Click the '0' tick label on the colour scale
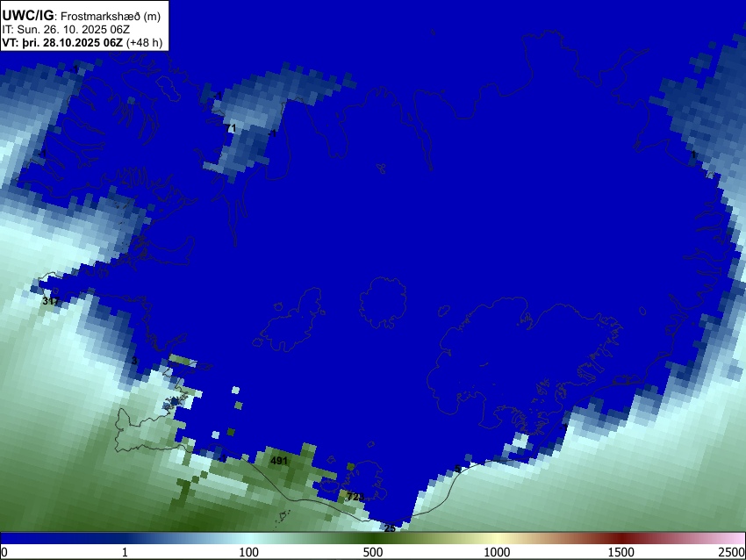Image resolution: width=746 pixels, height=560 pixels. pyautogui.click(x=4, y=552)
